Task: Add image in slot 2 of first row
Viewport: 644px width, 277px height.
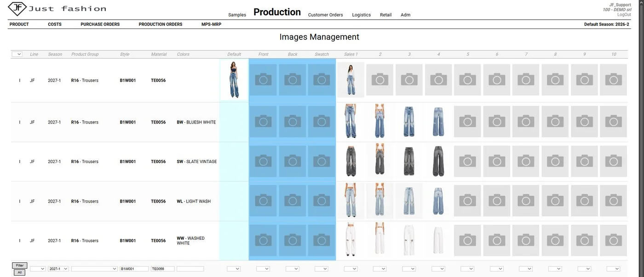Action: coord(380,80)
